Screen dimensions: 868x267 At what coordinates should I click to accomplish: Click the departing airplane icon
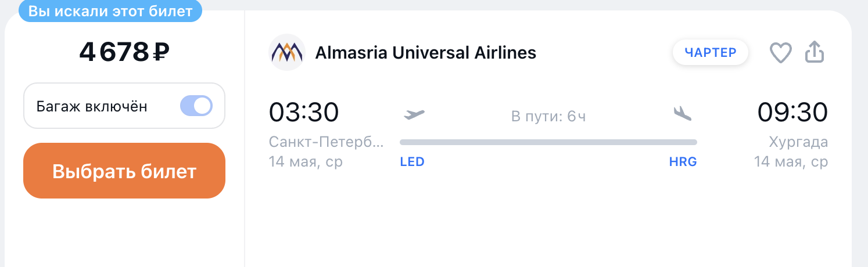pos(414,114)
